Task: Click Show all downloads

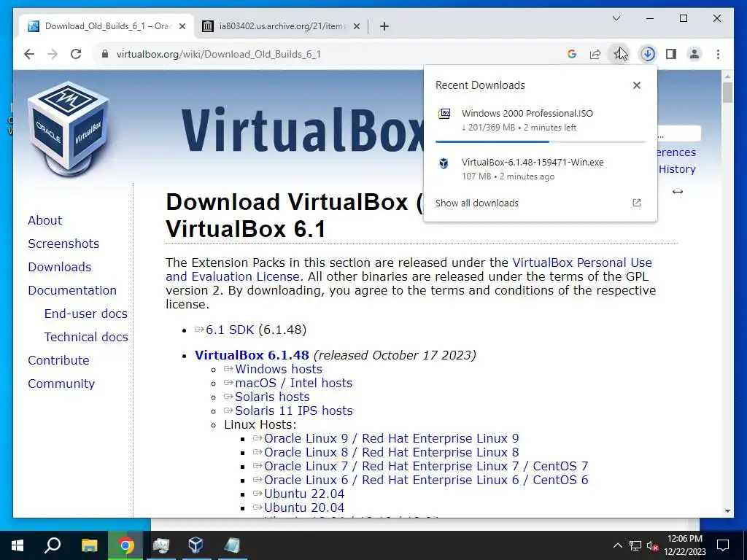Action: click(x=477, y=203)
